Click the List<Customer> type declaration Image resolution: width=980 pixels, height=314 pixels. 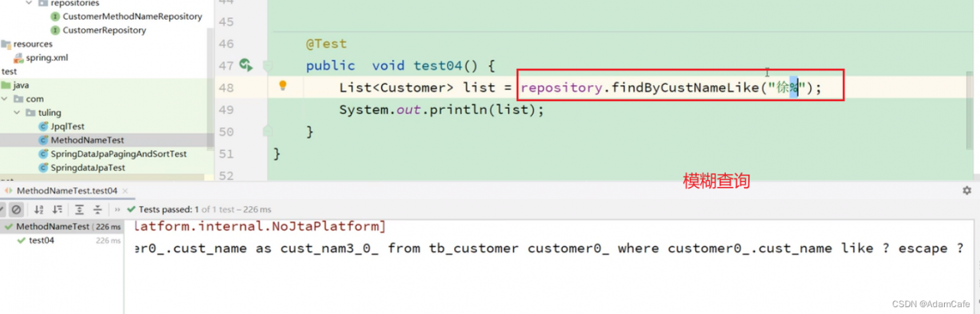click(395, 87)
